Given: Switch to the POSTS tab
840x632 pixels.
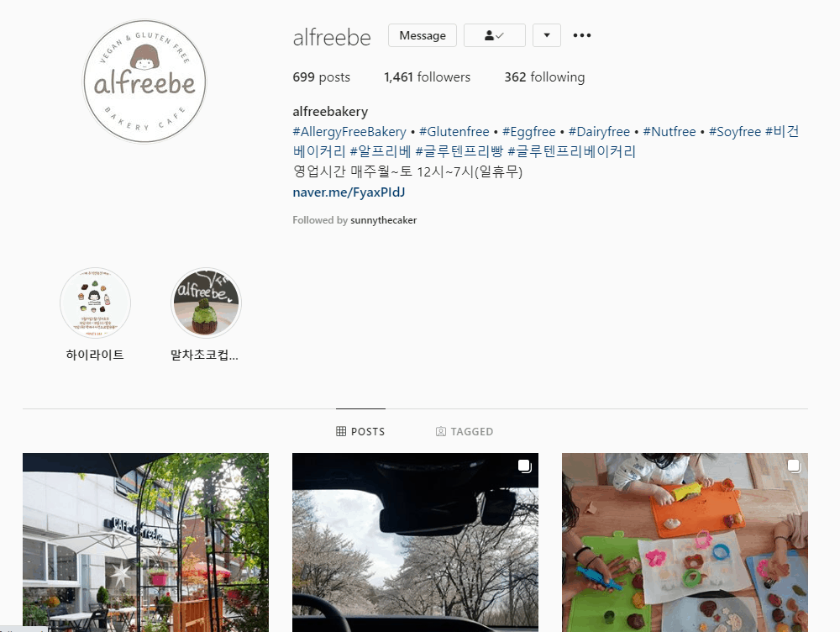Looking at the screenshot, I should pos(360,431).
